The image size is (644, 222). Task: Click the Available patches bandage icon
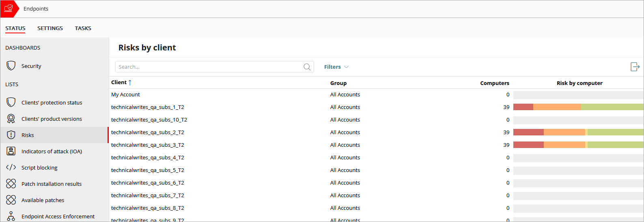pyautogui.click(x=11, y=200)
